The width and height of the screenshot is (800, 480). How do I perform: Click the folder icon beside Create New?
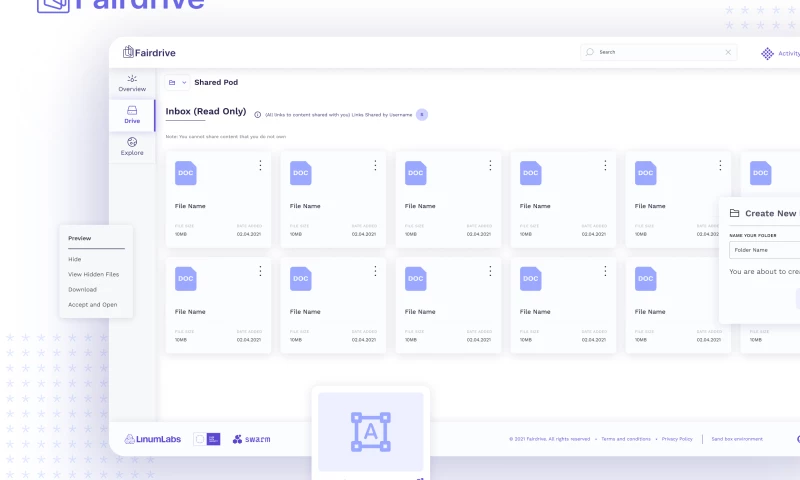tap(734, 213)
